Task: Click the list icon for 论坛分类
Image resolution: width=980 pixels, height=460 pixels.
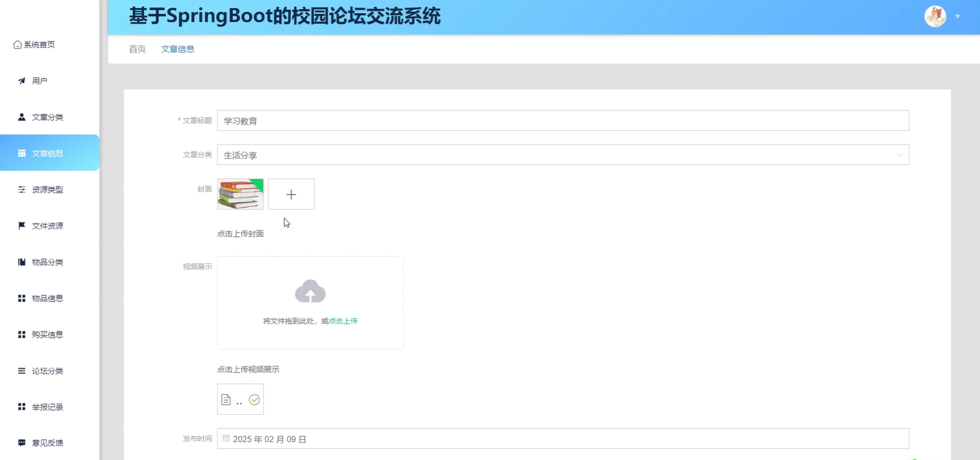Action: [22, 371]
